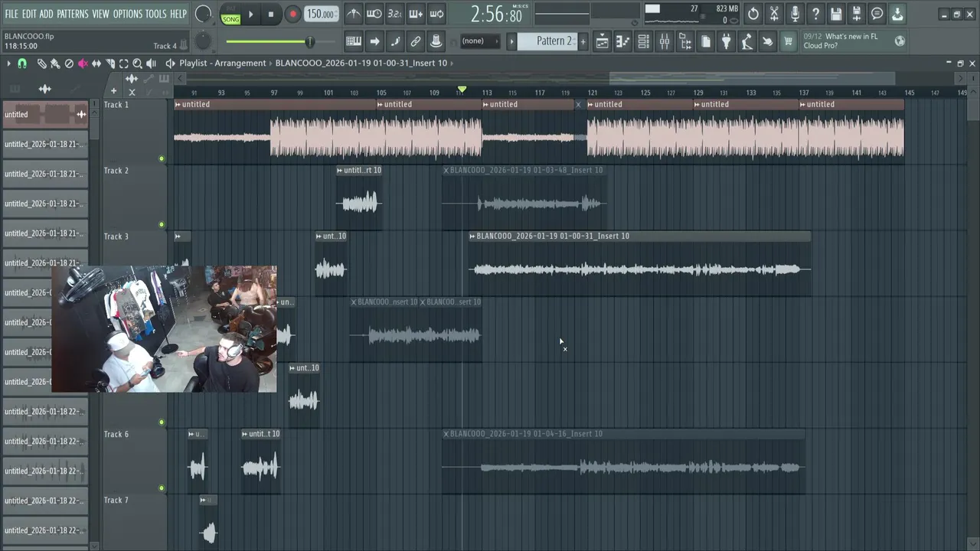Toggle the metronome icon

click(x=353, y=14)
